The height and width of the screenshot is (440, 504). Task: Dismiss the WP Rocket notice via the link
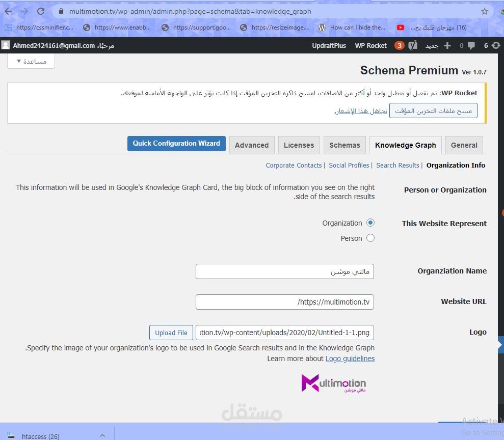coord(361,111)
